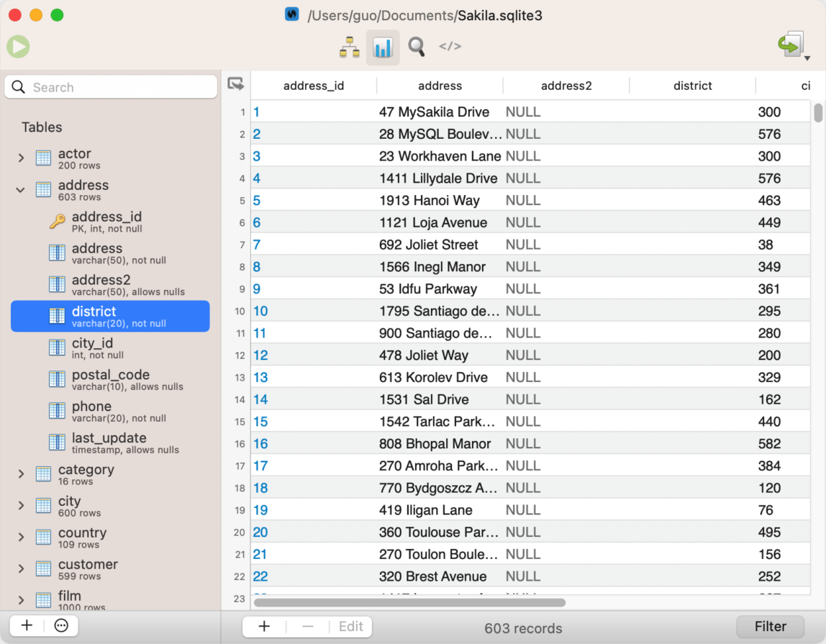
Task: Select the postal_code column icon
Action: click(57, 379)
